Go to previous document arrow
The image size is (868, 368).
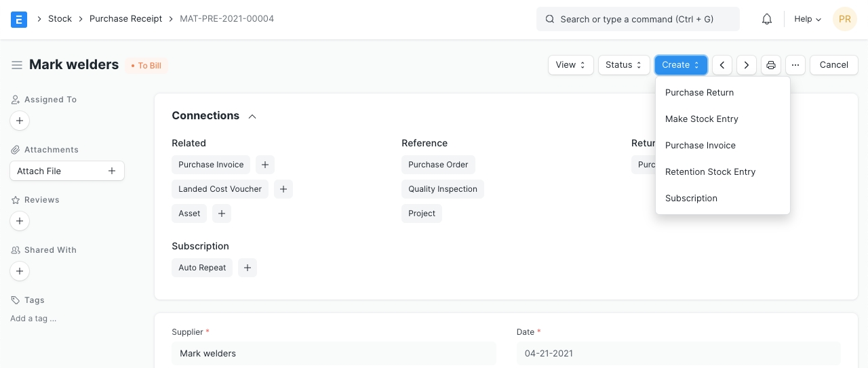tap(722, 65)
